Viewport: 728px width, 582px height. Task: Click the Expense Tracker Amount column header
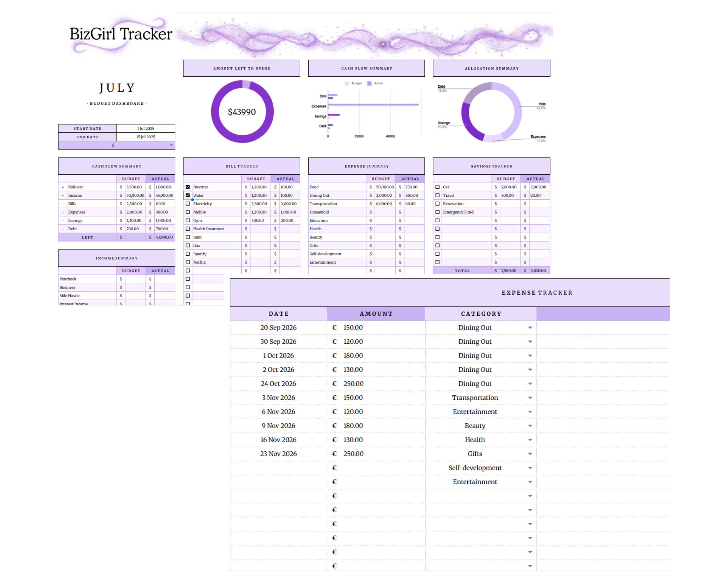pyautogui.click(x=376, y=314)
